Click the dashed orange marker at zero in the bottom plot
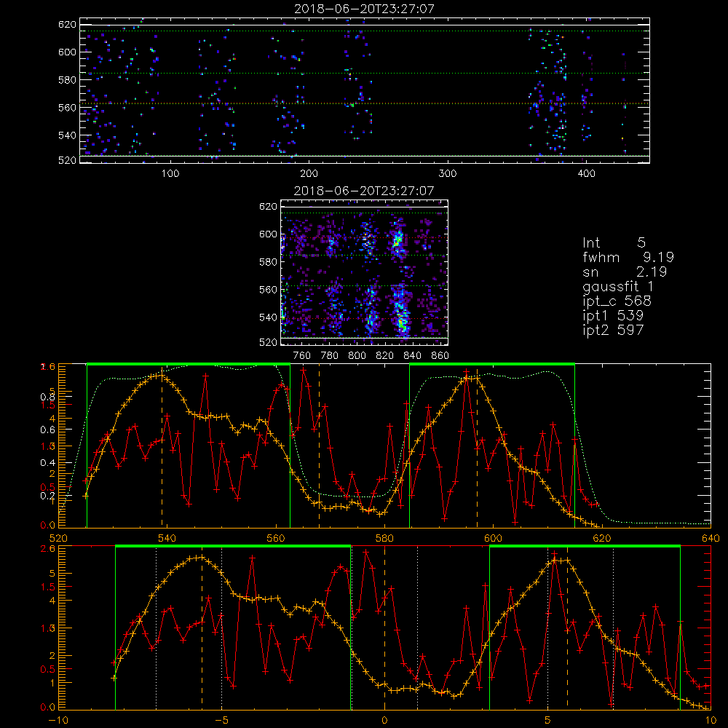The width and height of the screenshot is (728, 728). (x=384, y=628)
